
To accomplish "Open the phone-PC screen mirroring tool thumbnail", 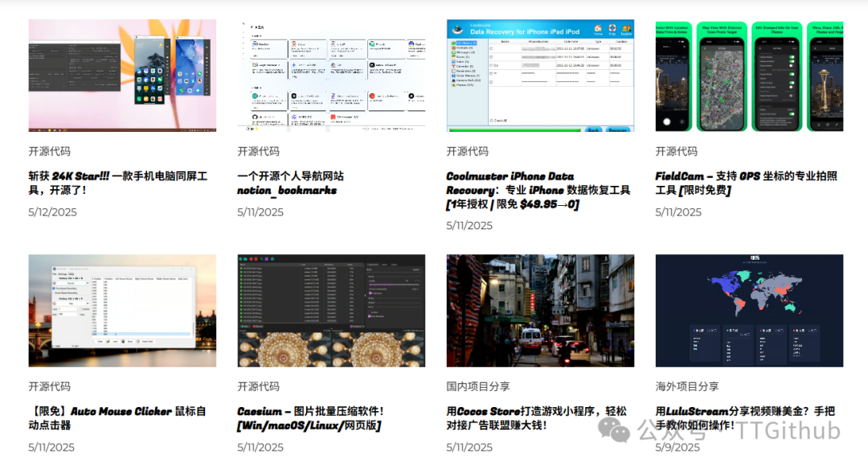I will (x=122, y=76).
